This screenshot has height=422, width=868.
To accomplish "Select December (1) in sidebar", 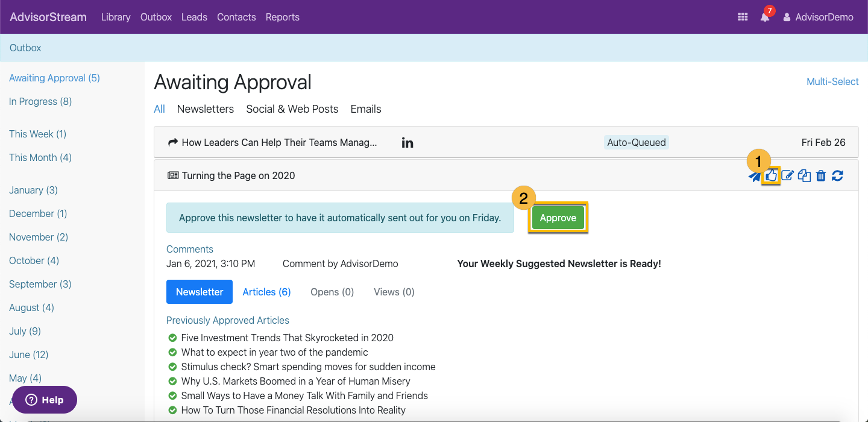I will click(x=38, y=213).
